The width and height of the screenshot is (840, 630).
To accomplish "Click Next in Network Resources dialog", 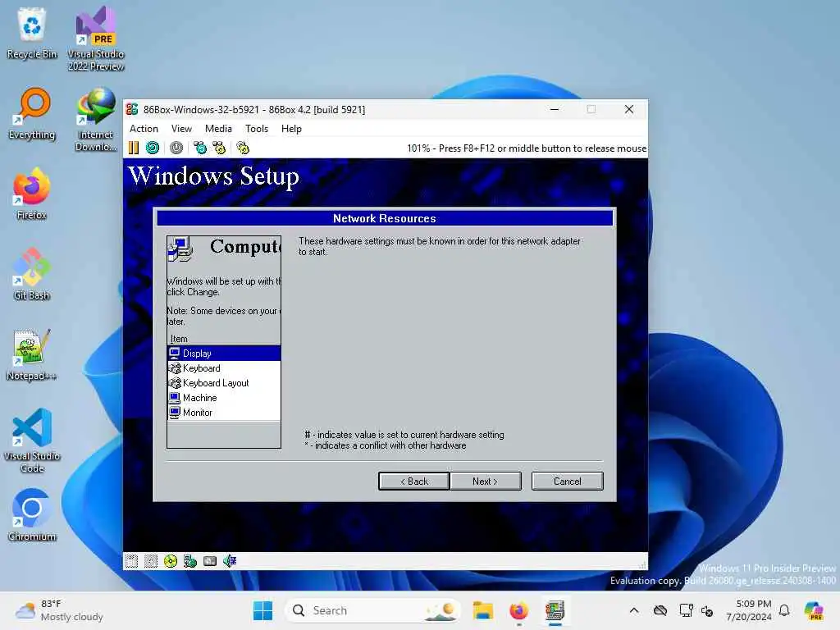I will (x=486, y=481).
